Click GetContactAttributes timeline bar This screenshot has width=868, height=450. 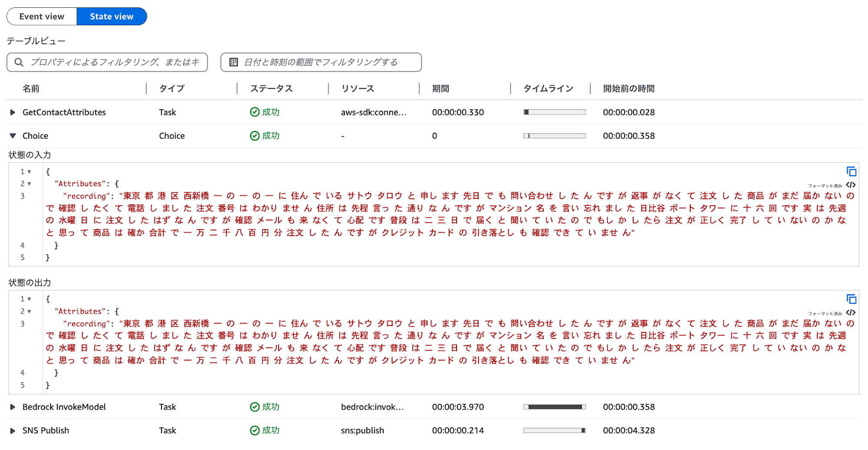click(554, 112)
